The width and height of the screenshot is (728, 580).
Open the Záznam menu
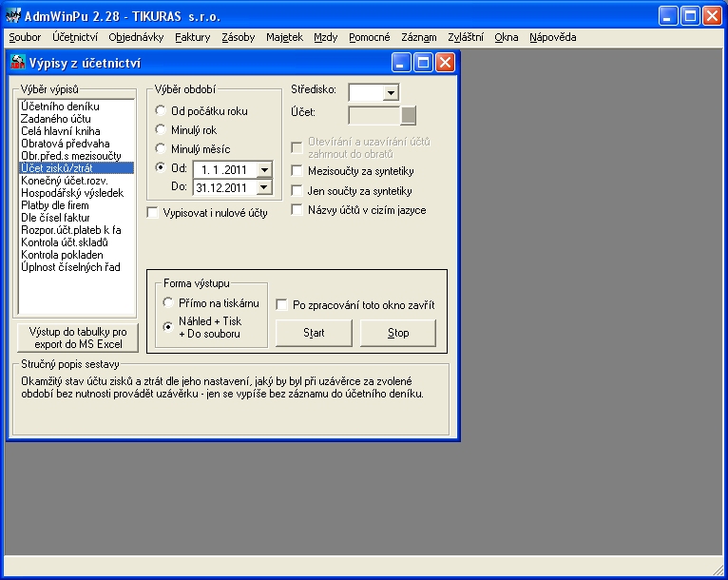(x=419, y=37)
